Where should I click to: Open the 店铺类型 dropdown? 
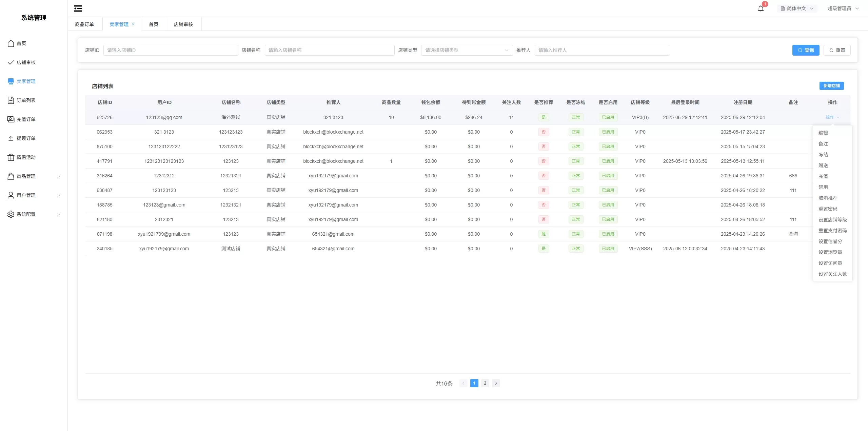tap(467, 50)
